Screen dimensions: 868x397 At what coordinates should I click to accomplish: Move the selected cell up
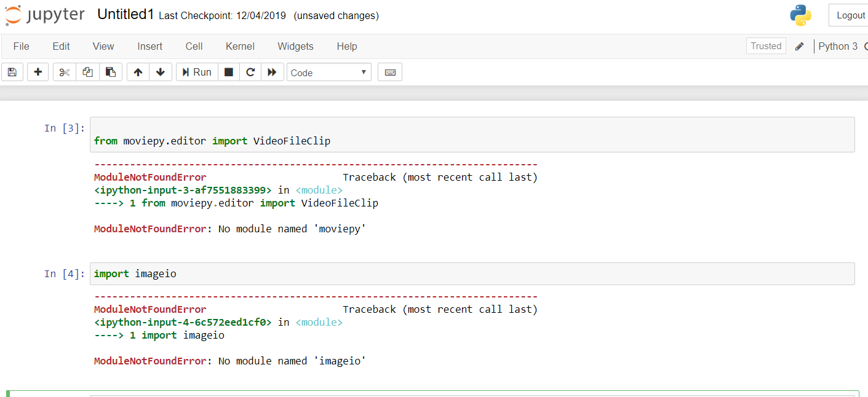point(137,72)
